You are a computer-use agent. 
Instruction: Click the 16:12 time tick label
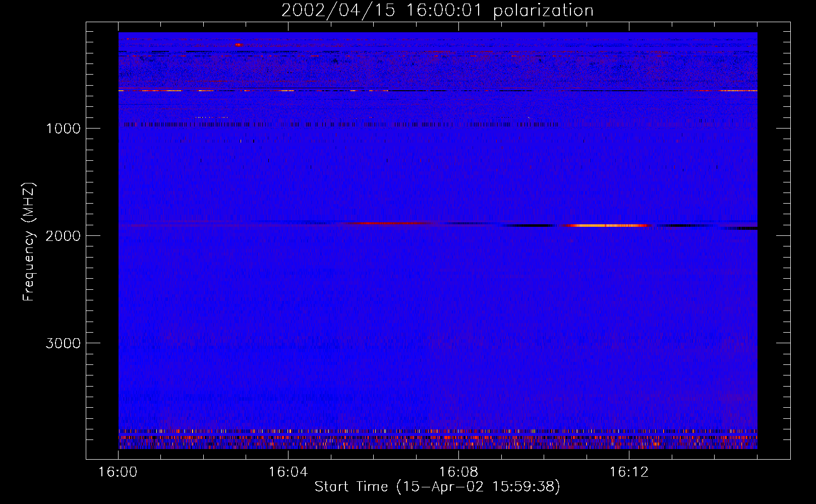point(629,472)
